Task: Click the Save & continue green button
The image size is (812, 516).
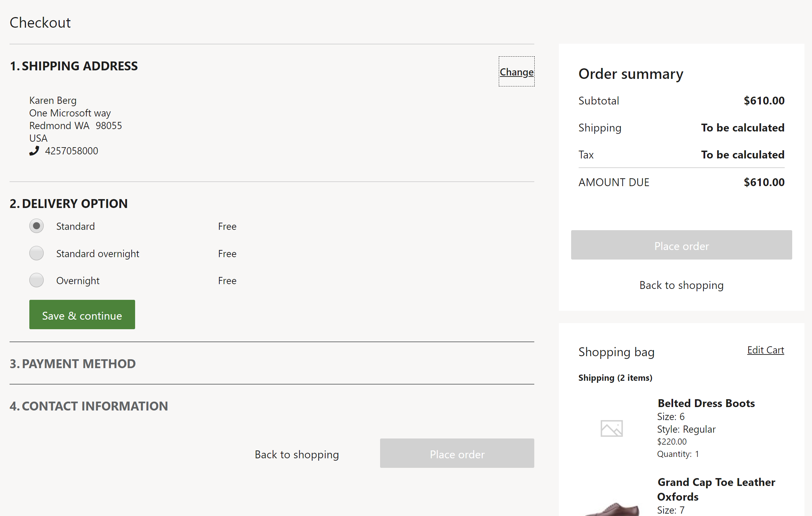Action: (x=82, y=315)
